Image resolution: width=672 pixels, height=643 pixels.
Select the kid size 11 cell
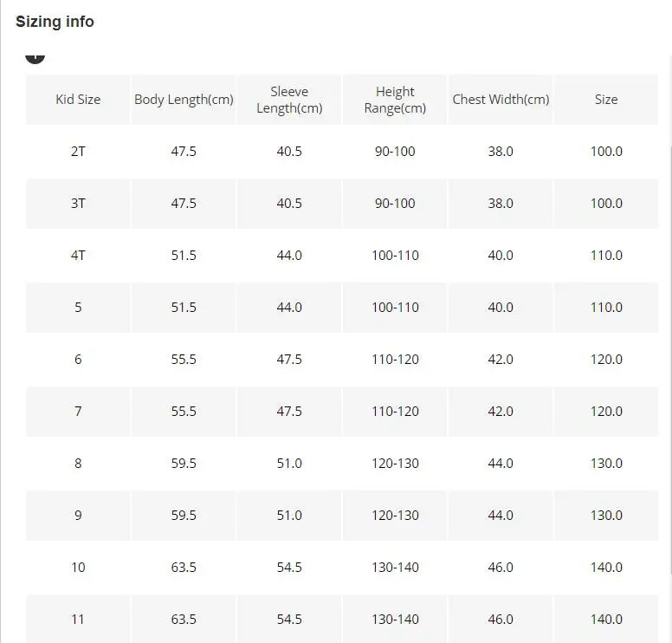78,619
